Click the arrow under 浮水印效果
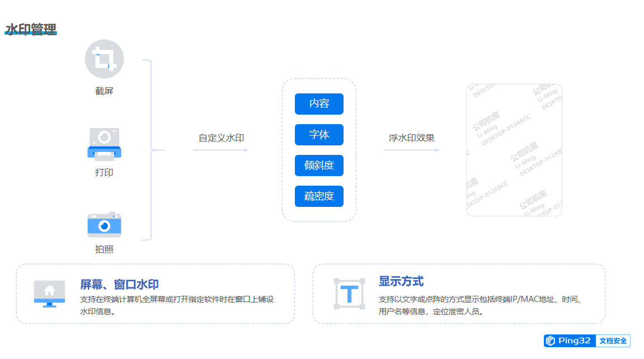 411,150
